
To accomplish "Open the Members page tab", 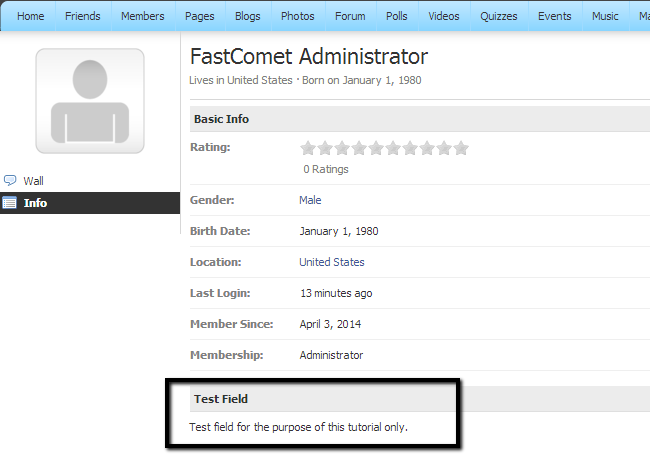I will tap(142, 16).
